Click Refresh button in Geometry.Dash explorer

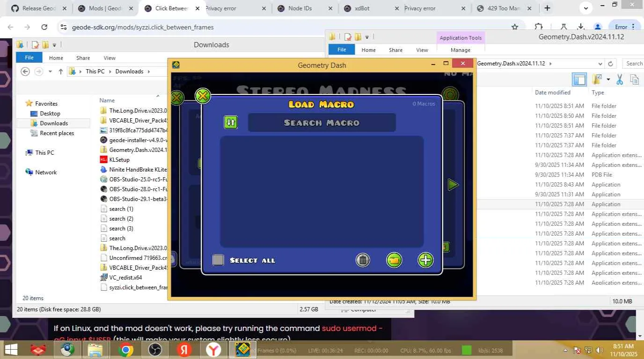[610, 64]
